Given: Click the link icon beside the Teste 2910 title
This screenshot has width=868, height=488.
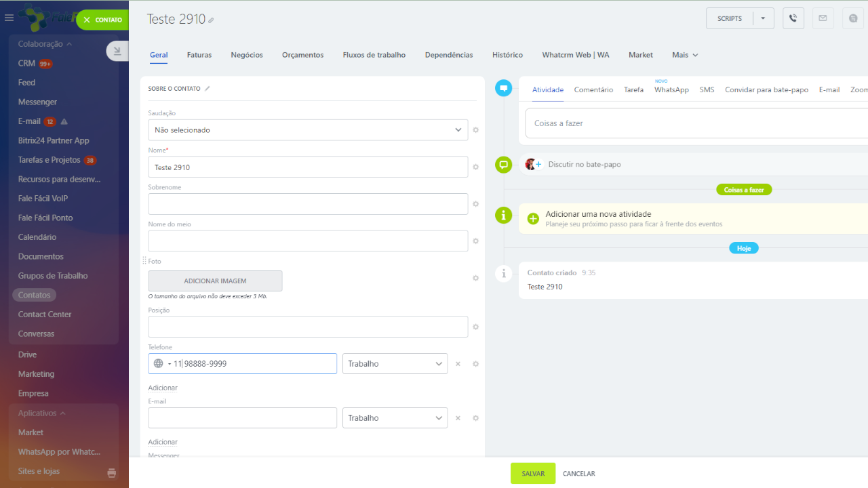Looking at the screenshot, I should (211, 21).
